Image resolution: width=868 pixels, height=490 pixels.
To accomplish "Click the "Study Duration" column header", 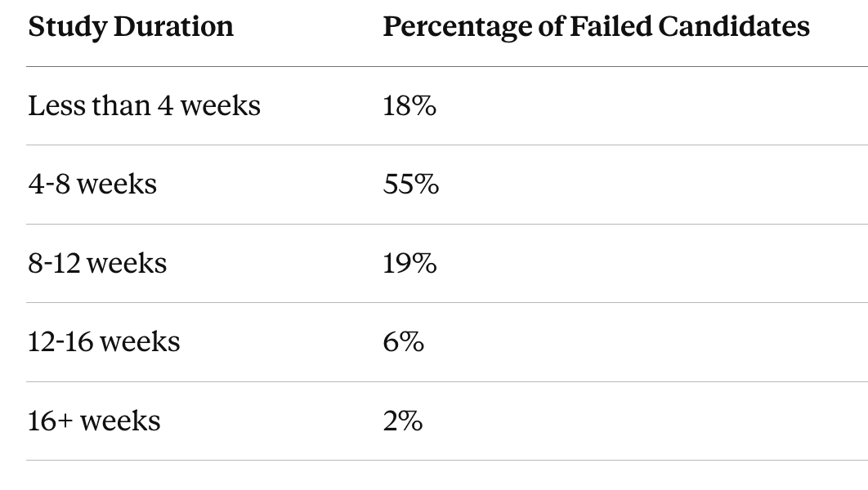I will pos(131,27).
